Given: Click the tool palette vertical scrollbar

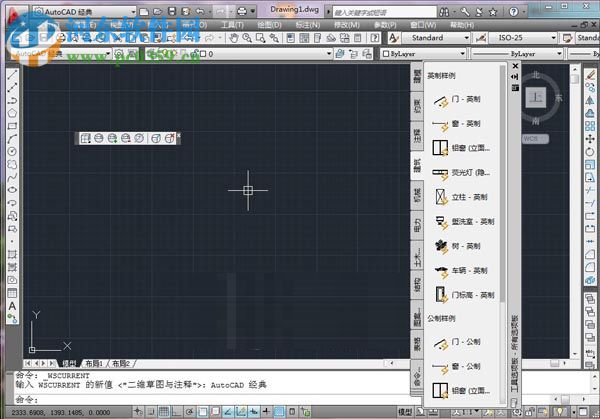Looking at the screenshot, I should 502,184.
